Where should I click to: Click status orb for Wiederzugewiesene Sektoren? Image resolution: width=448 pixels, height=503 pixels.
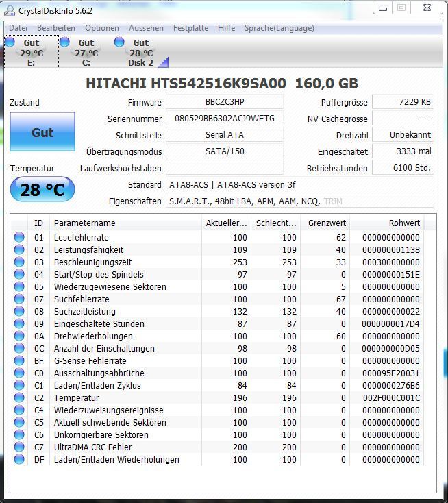tap(19, 286)
